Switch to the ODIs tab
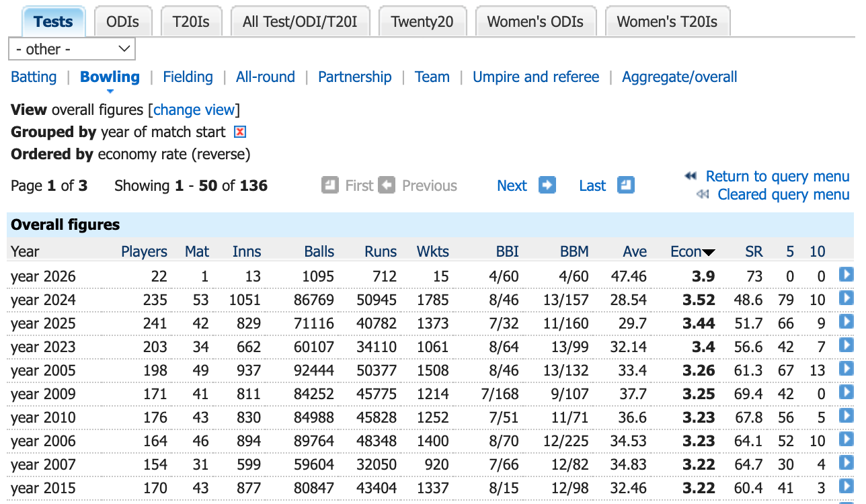Viewport: 866px width, 504px height. 123,22
